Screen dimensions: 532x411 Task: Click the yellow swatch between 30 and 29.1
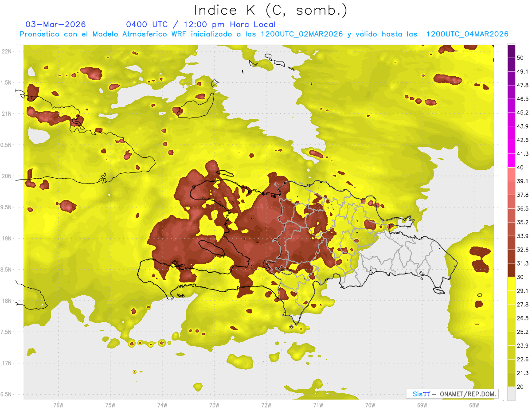tap(511, 284)
